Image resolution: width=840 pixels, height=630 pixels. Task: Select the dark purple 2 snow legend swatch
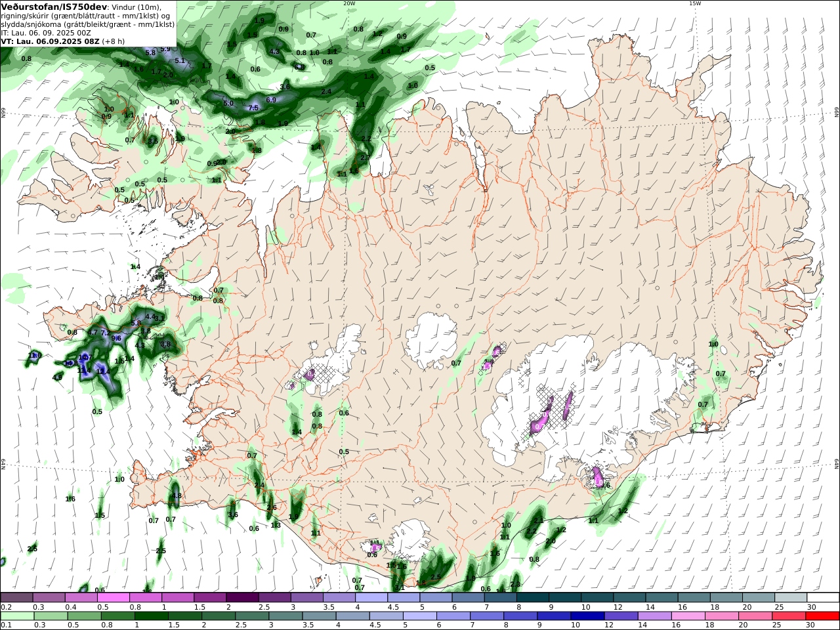pyautogui.click(x=241, y=597)
